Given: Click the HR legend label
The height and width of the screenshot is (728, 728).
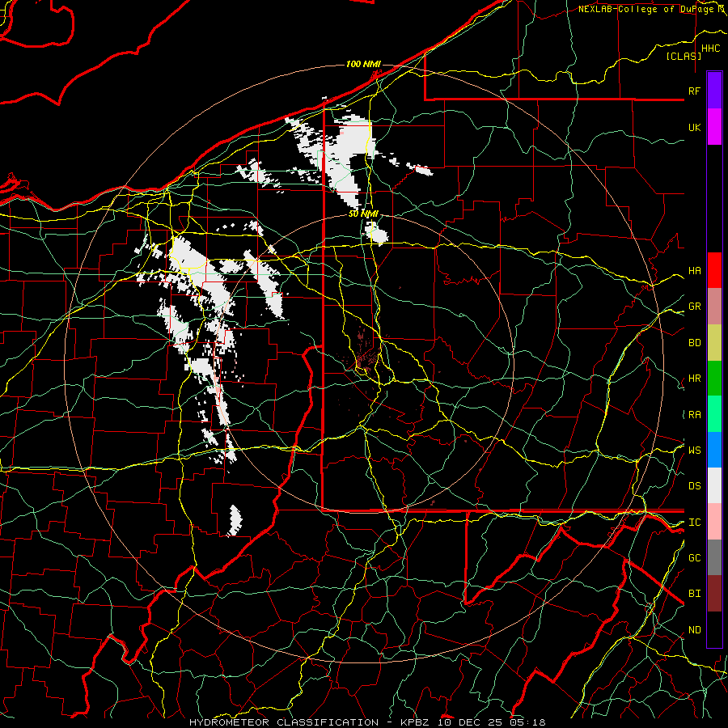Looking at the screenshot, I should tap(694, 379).
